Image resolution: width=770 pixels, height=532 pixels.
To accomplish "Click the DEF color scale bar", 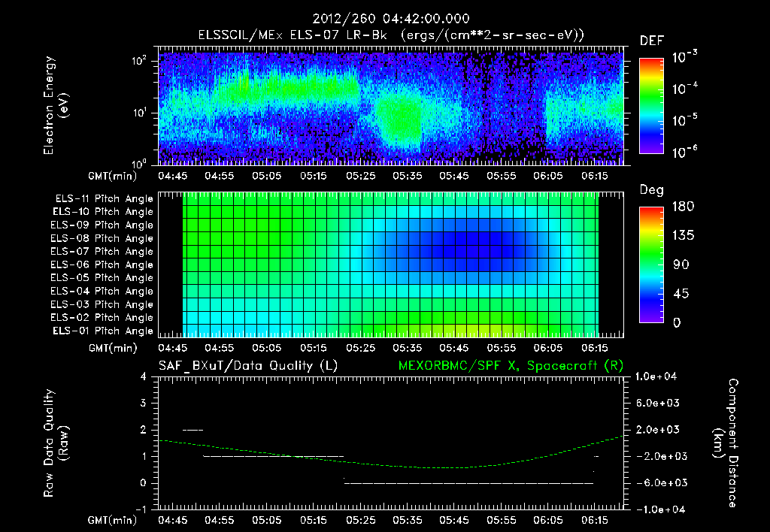I will click(651, 106).
